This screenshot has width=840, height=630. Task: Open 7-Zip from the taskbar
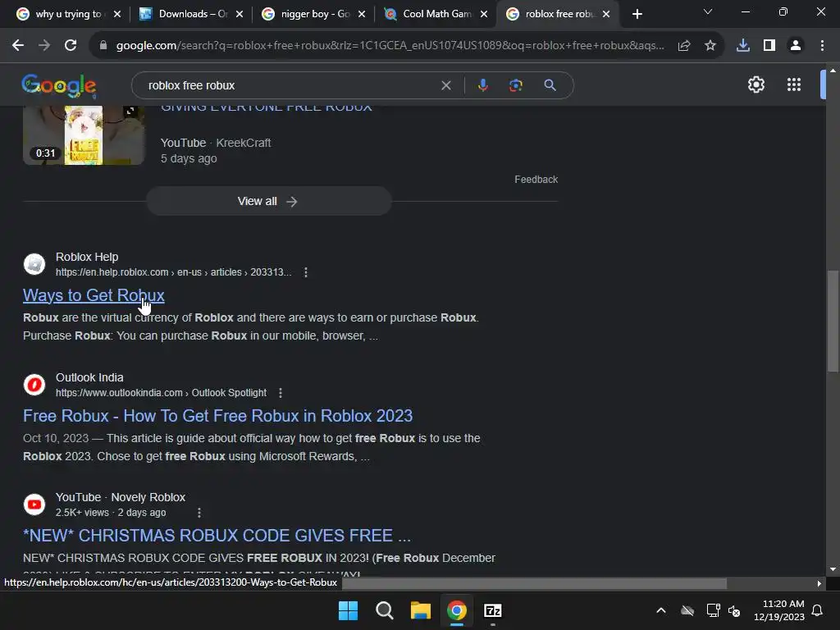tap(493, 610)
